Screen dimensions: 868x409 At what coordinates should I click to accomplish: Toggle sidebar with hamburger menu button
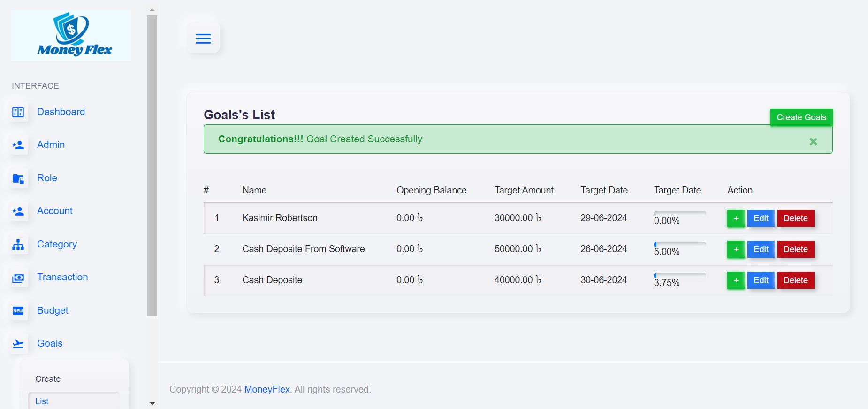click(x=203, y=39)
